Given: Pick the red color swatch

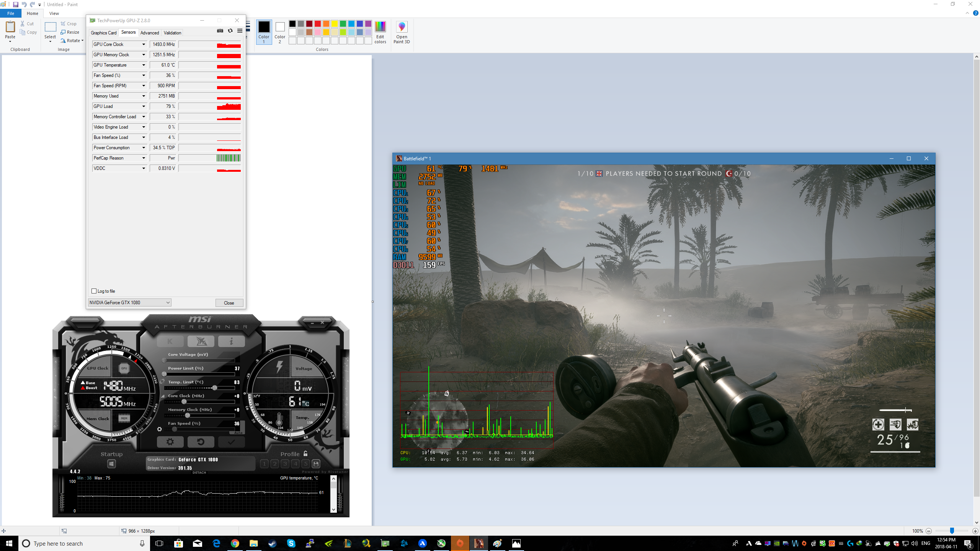Looking at the screenshot, I should click(x=317, y=24).
